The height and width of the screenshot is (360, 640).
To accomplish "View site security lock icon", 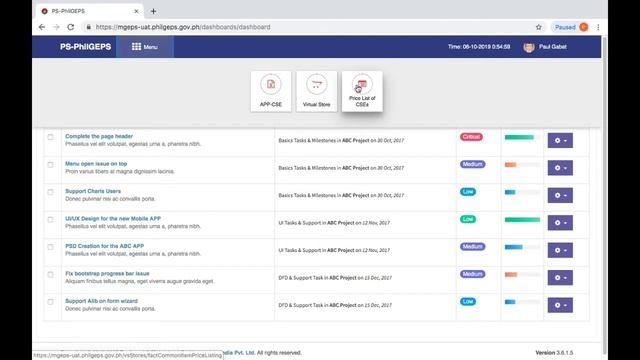I will 88,27.
